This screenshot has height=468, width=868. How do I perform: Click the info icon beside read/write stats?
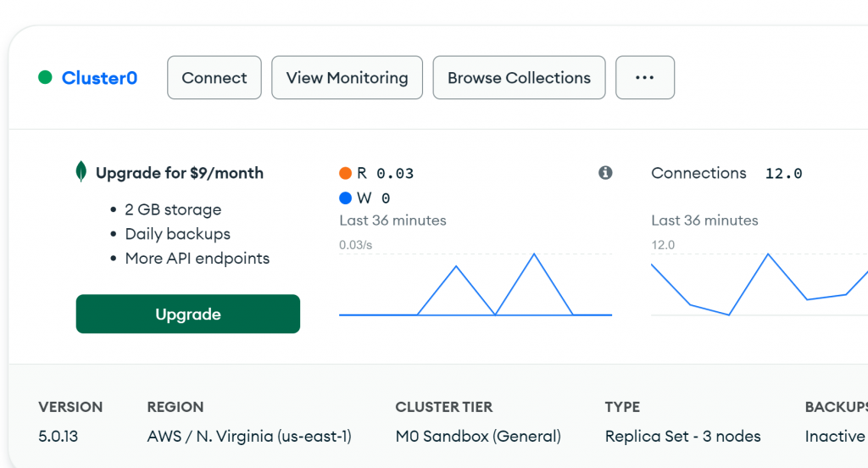pos(605,173)
